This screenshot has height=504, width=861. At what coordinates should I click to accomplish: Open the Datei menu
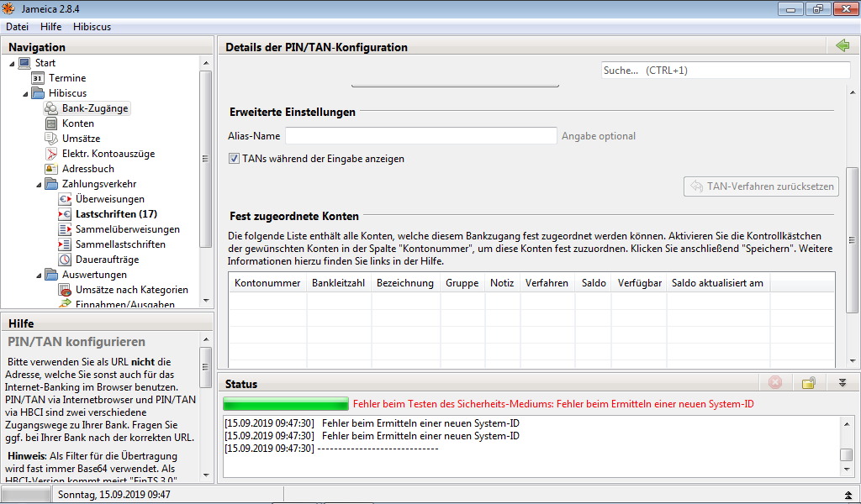tap(17, 27)
